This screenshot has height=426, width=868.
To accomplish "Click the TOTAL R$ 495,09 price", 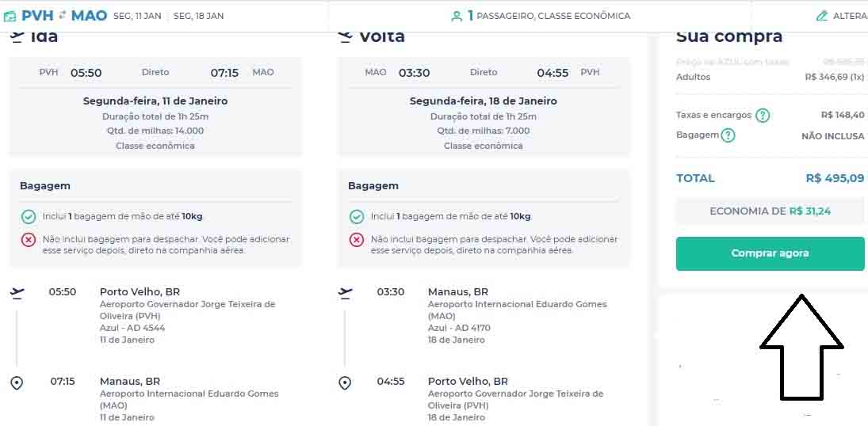I will click(834, 178).
